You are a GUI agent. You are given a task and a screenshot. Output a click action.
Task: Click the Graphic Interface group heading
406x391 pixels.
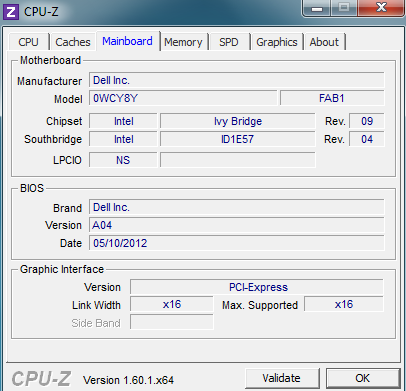62,269
